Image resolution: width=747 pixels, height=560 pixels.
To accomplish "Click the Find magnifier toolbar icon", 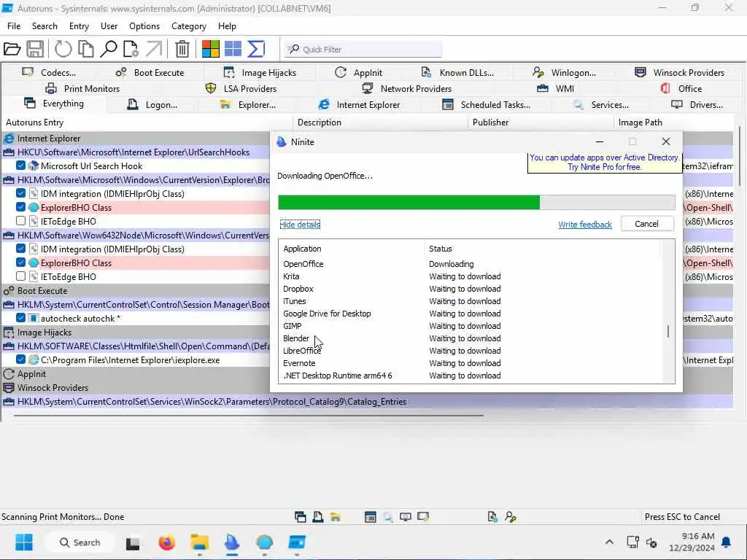I will tap(109, 49).
